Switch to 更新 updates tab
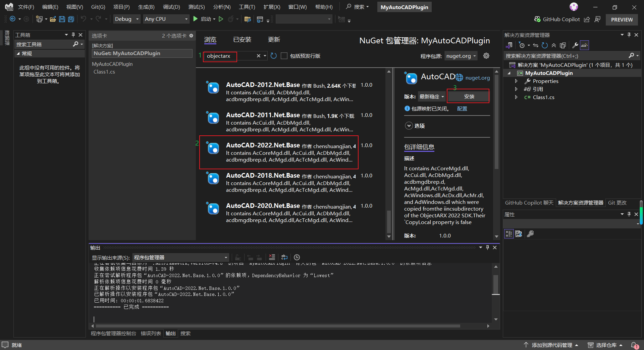This screenshot has height=350, width=644. tap(274, 40)
